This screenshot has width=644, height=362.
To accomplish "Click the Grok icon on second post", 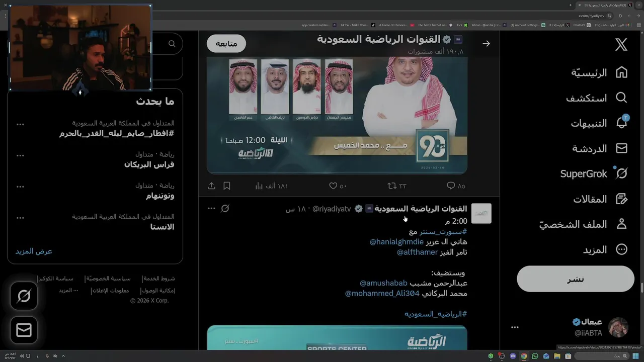I will (225, 208).
